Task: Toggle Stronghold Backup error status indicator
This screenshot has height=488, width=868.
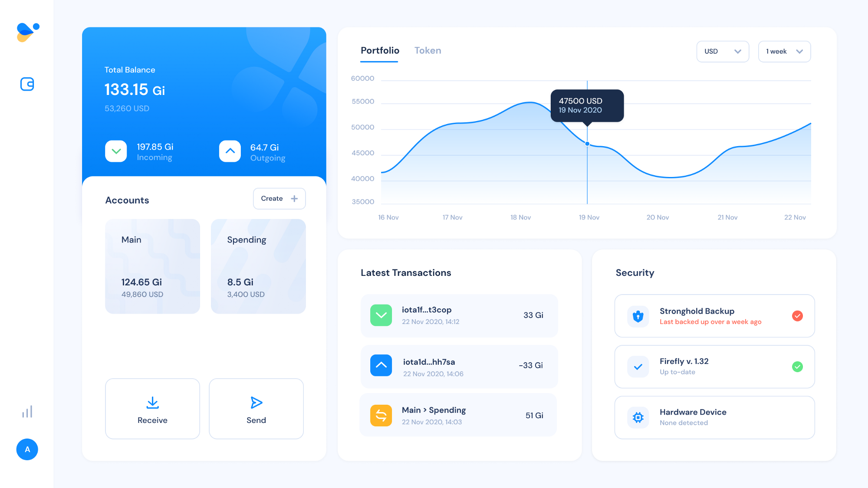Action: pos(797,315)
